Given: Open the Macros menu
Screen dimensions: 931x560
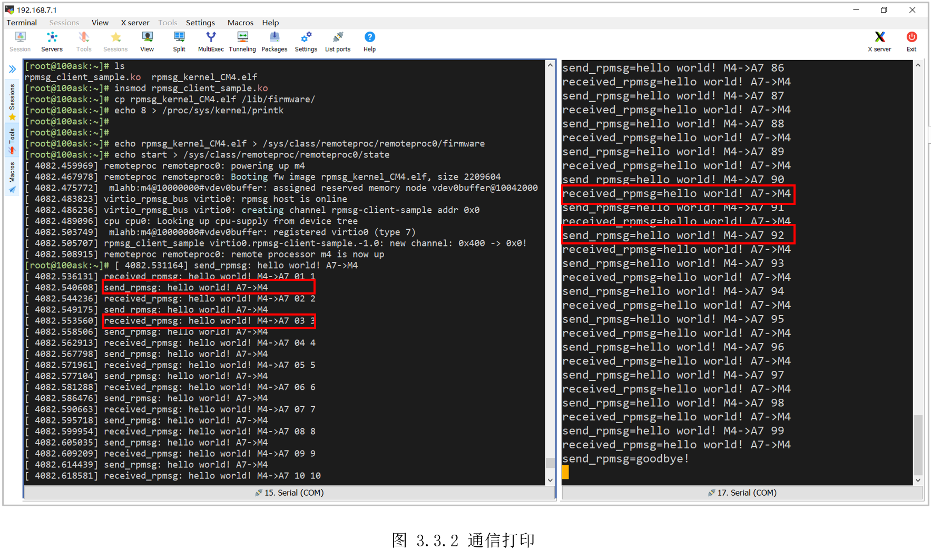Looking at the screenshot, I should 240,23.
